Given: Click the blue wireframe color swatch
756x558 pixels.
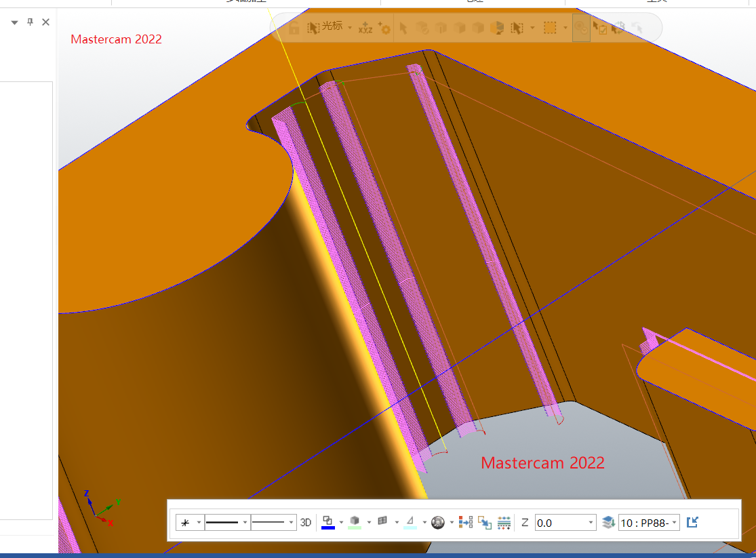Looking at the screenshot, I should (x=328, y=522).
